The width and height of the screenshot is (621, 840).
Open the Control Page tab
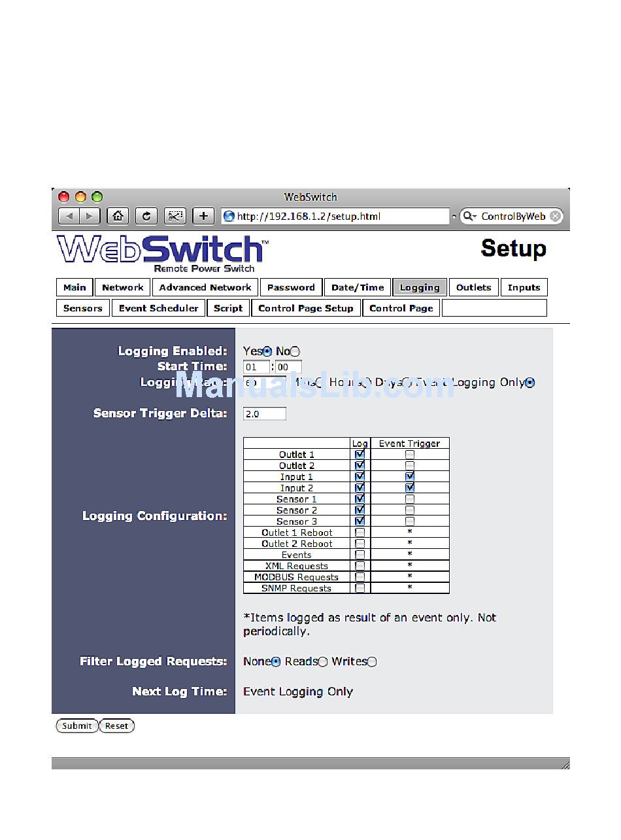pyautogui.click(x=401, y=308)
